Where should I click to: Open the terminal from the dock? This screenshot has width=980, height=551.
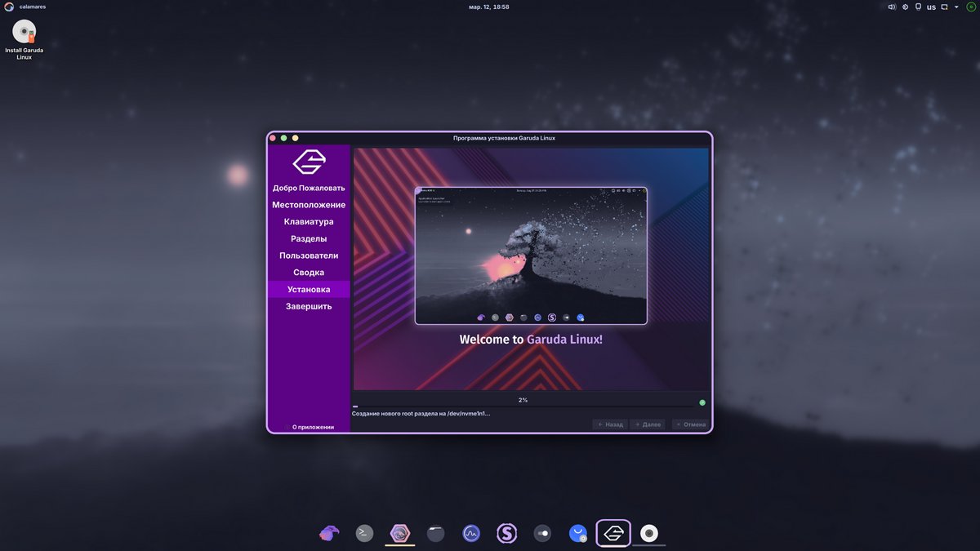click(364, 533)
